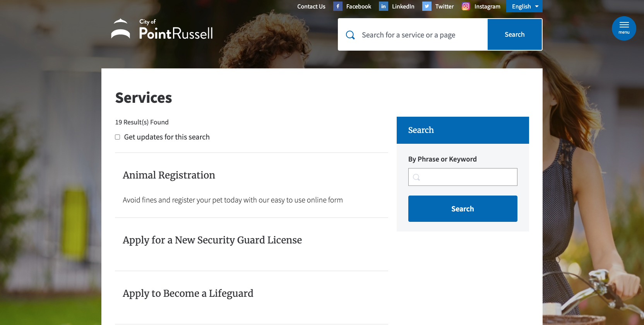Open Apply to Become a Lifeguard

tap(188, 294)
